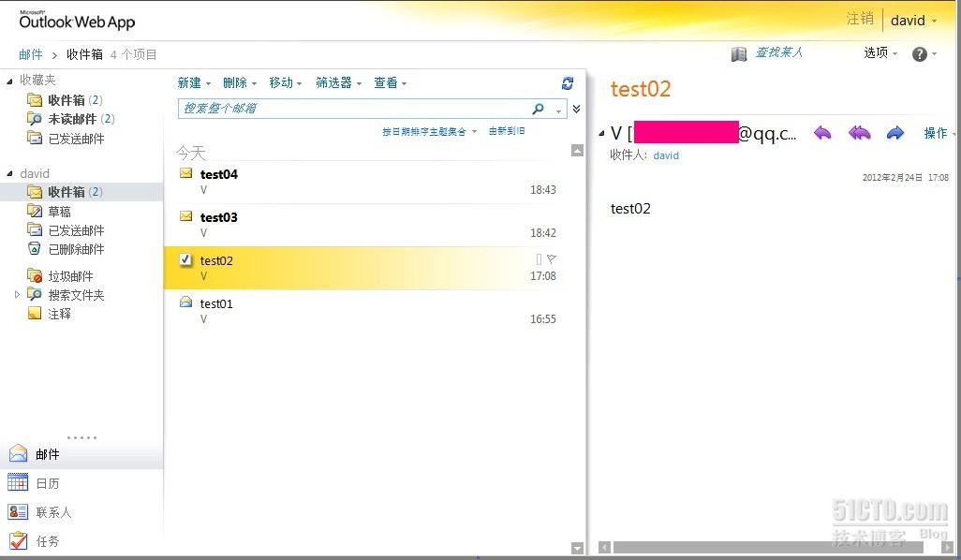The width and height of the screenshot is (961, 560).
Task: Collapse the david mailbox tree
Action: click(9, 174)
